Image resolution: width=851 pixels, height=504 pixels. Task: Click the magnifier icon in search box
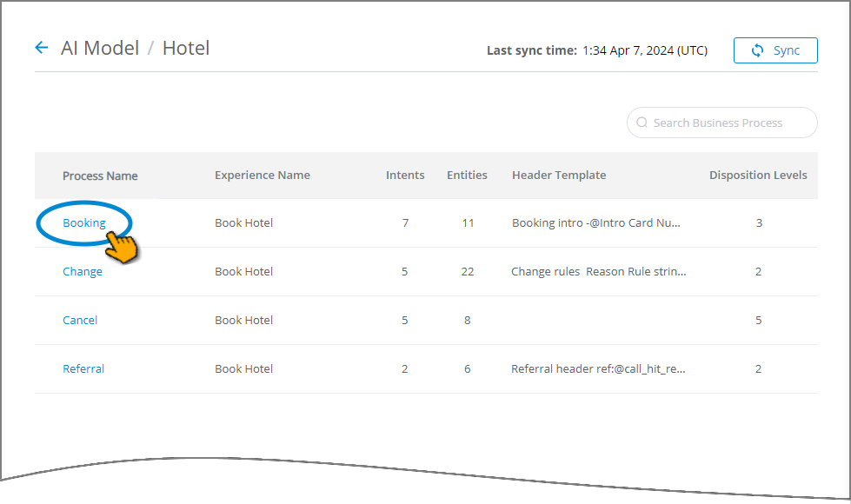click(x=642, y=123)
